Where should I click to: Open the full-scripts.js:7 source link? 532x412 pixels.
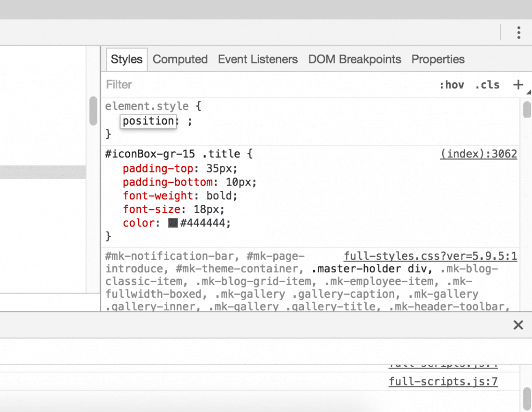click(x=443, y=381)
